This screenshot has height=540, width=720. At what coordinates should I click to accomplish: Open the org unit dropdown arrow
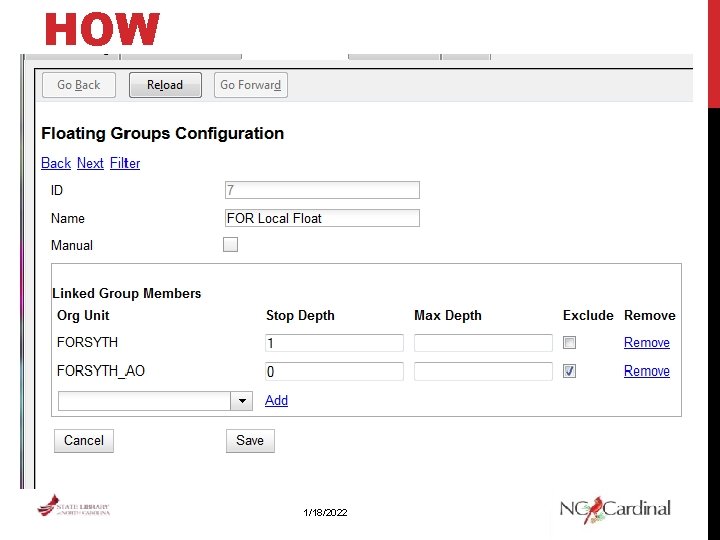pos(242,401)
